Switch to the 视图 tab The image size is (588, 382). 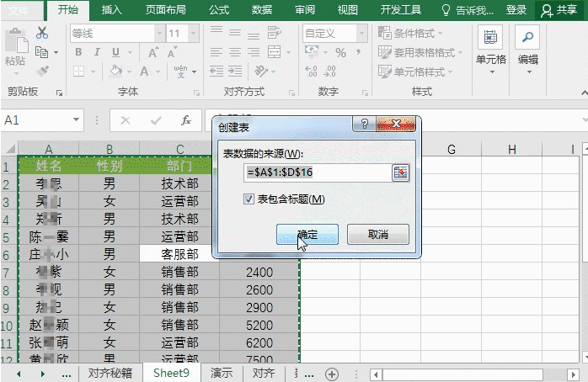point(348,10)
